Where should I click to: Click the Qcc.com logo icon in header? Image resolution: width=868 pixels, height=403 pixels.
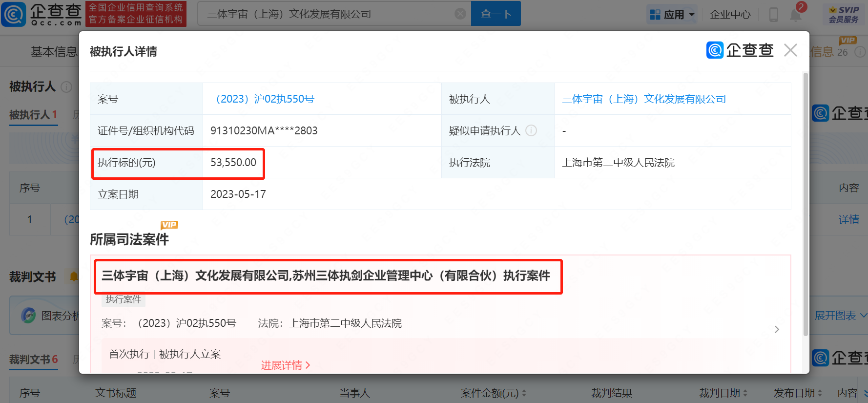pyautogui.click(x=14, y=14)
